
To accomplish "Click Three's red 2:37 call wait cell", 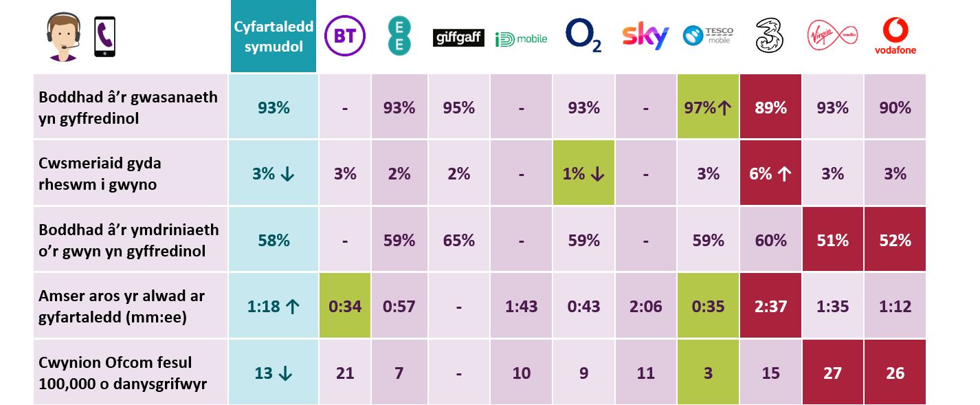I will (x=770, y=305).
